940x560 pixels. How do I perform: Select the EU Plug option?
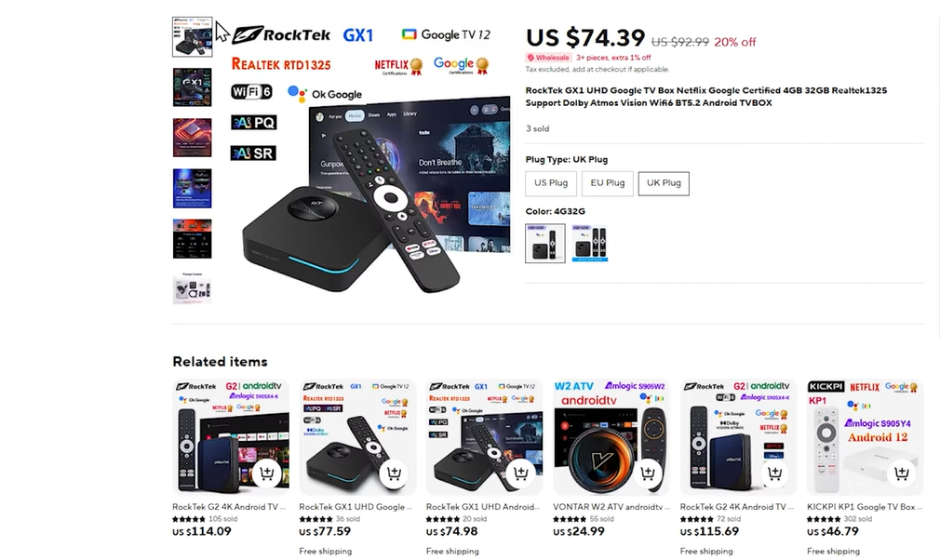608,183
